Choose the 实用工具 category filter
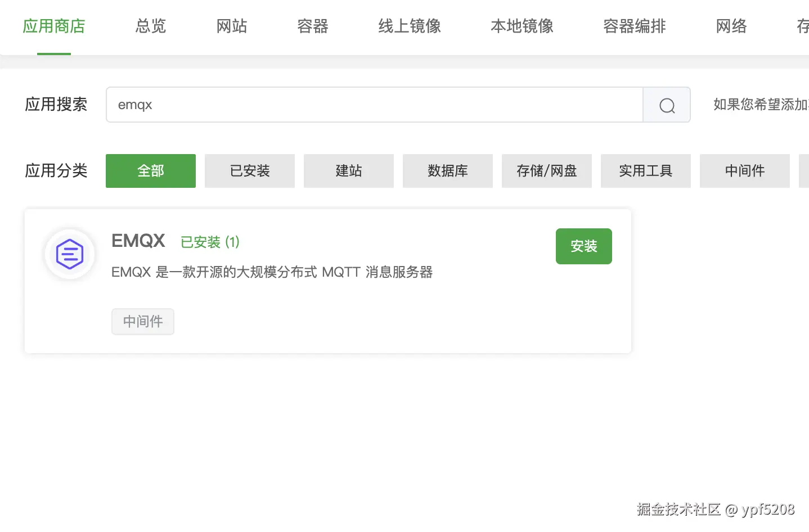The width and height of the screenshot is (809, 532). click(x=646, y=171)
